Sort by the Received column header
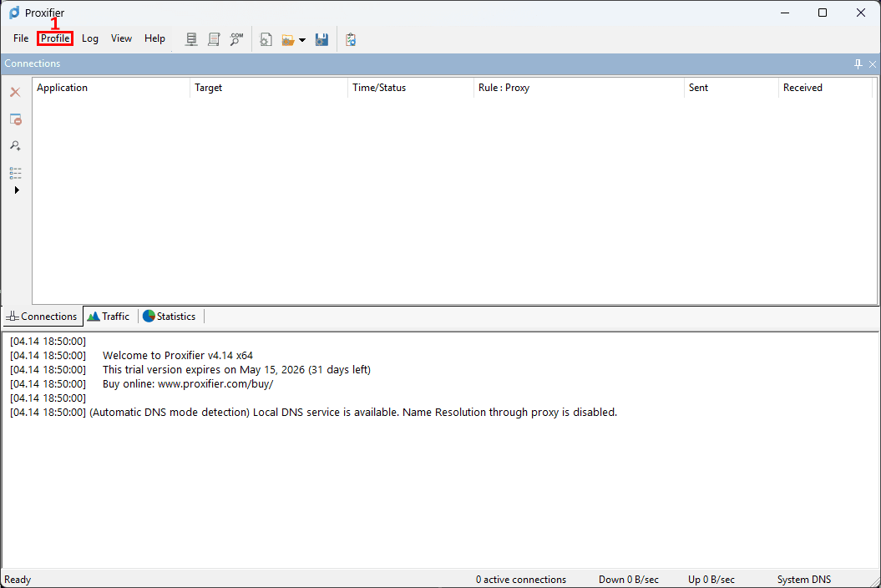Image resolution: width=881 pixels, height=588 pixels. tap(825, 88)
